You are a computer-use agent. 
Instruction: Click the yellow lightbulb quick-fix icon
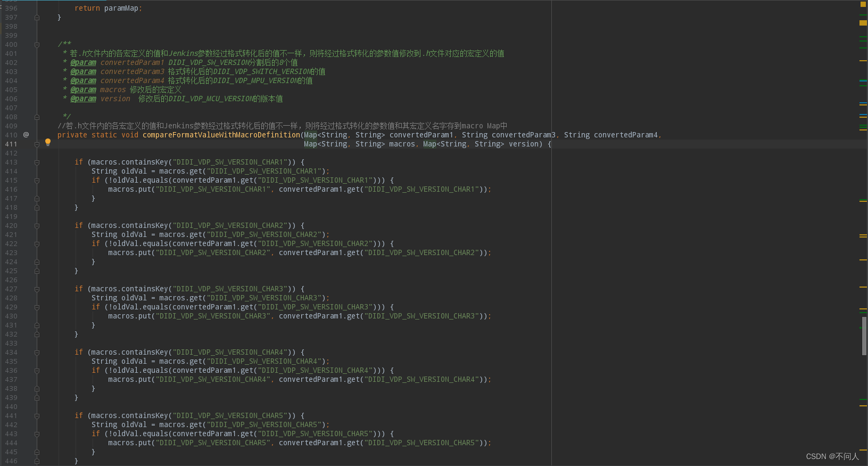coord(48,142)
